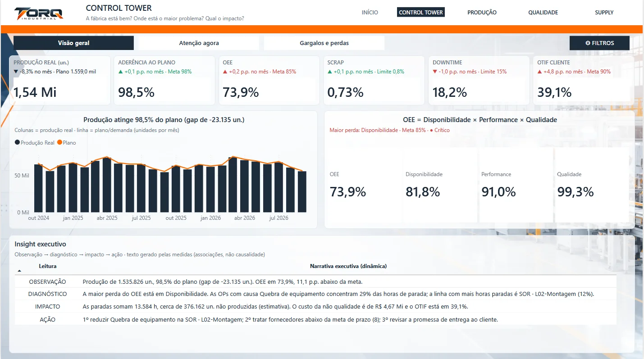
Task: Open the FILTROS panel button
Action: coord(599,43)
